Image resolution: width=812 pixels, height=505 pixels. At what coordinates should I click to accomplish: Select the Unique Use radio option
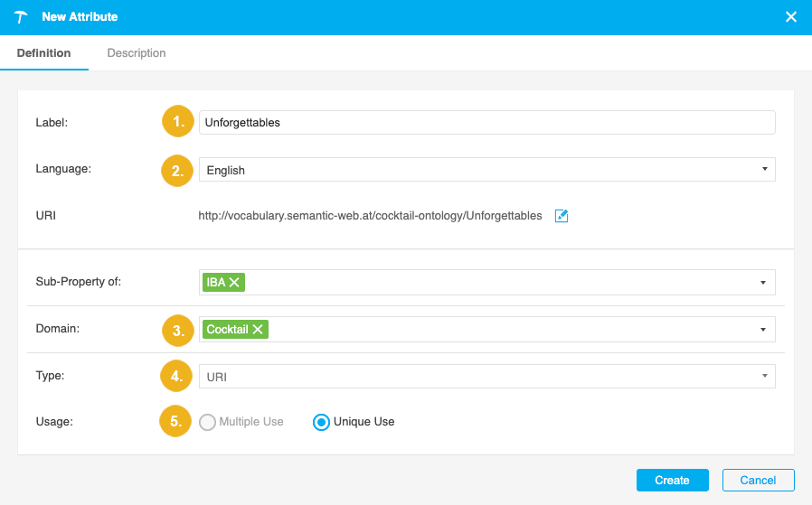point(320,422)
